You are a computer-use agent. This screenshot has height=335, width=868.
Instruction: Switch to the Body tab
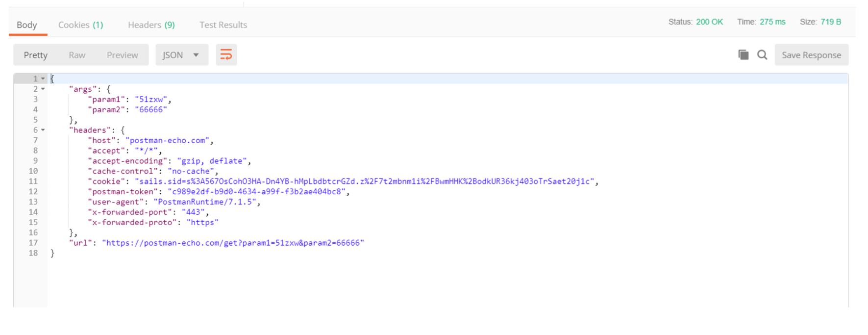27,25
